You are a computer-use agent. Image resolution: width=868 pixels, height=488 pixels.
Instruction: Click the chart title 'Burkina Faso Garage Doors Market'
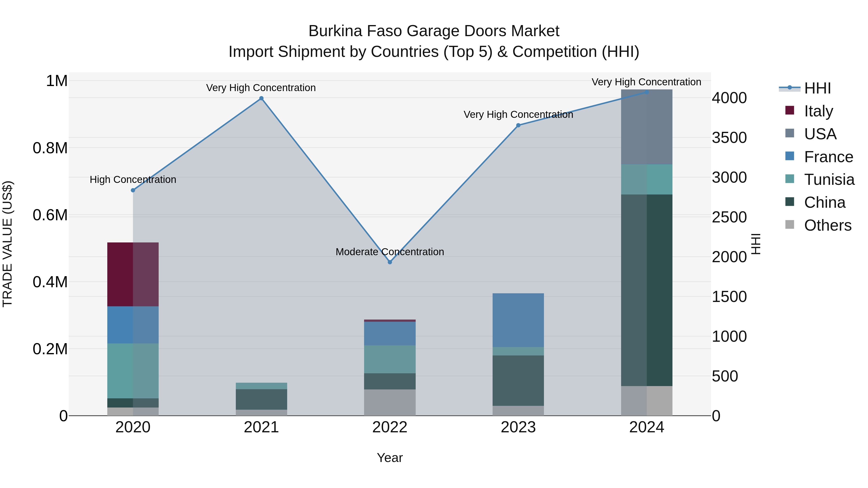[434, 31]
